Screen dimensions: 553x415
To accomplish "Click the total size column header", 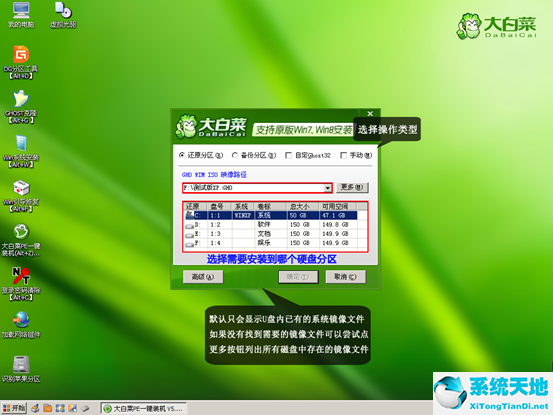I will (x=302, y=206).
